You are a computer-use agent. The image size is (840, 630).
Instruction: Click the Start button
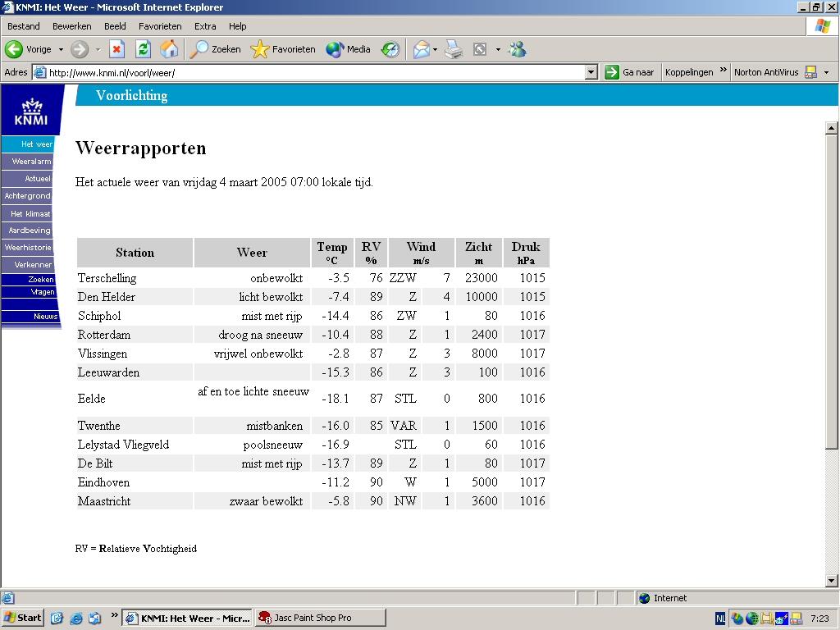[23, 618]
